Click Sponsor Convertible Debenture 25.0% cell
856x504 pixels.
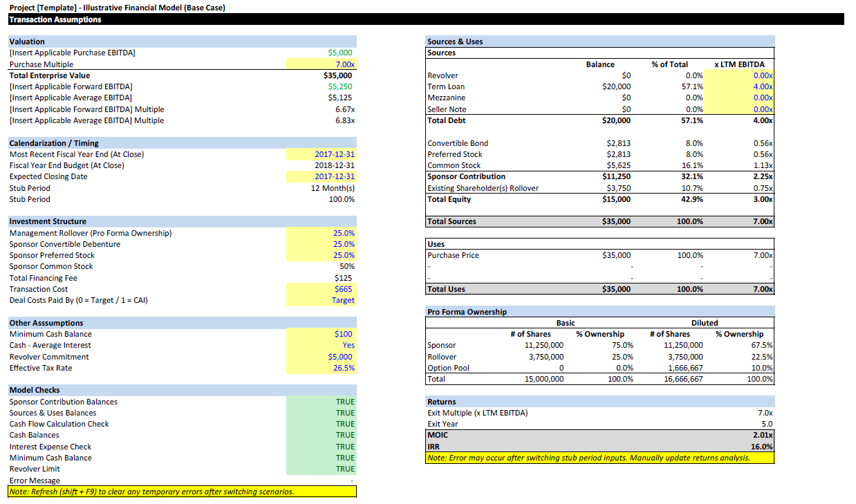[x=321, y=244]
